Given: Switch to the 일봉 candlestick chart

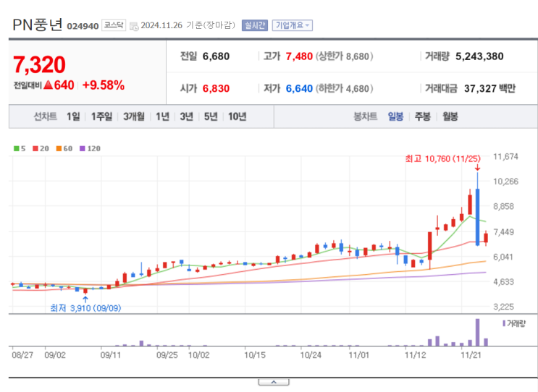Looking at the screenshot, I should [x=395, y=116].
